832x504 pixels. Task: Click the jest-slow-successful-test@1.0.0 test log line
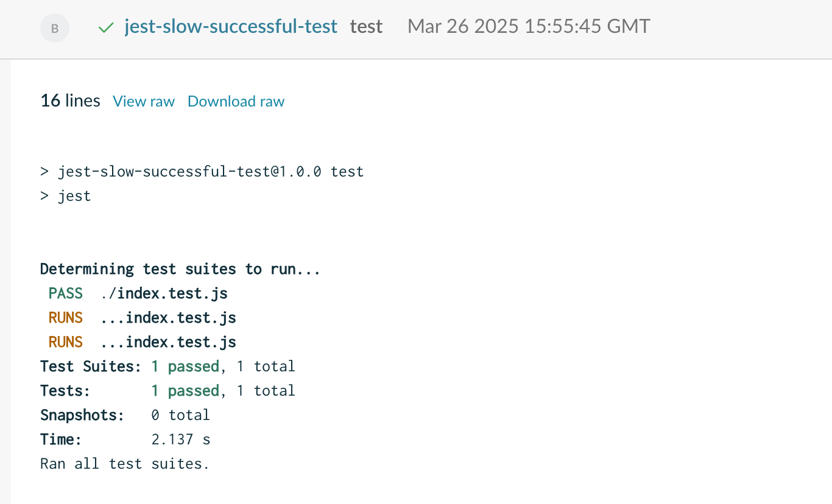[202, 171]
